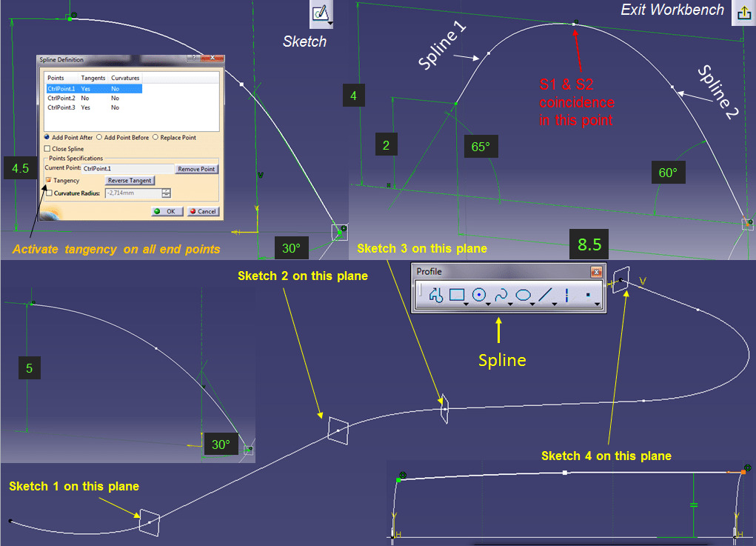
Task: Click the Reverse Tangent button
Action: click(130, 181)
